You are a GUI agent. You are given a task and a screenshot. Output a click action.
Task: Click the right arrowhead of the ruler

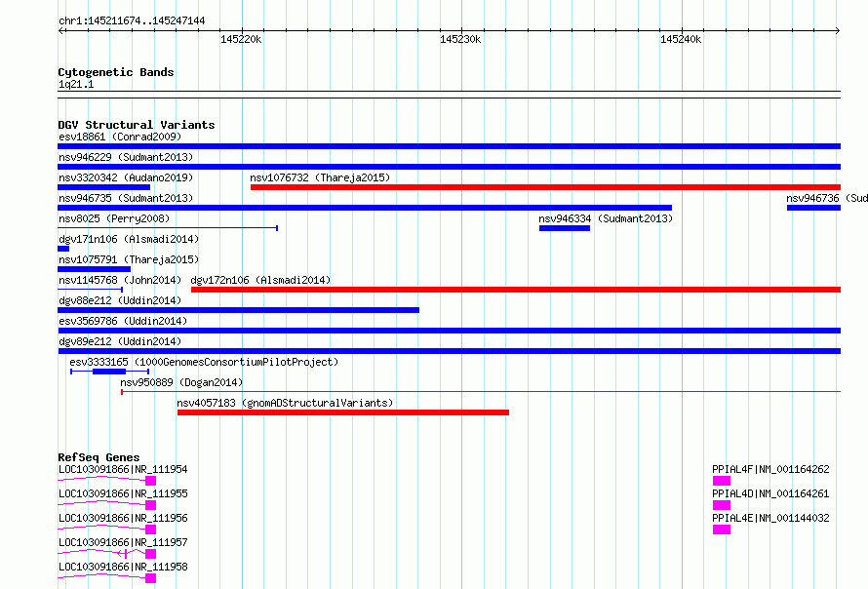[x=838, y=30]
